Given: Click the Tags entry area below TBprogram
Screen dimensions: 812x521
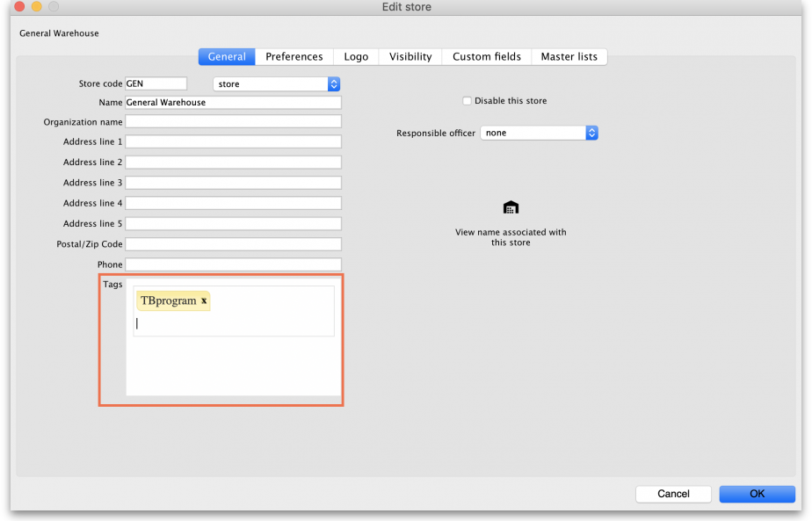Looking at the screenshot, I should pyautogui.click(x=233, y=323).
